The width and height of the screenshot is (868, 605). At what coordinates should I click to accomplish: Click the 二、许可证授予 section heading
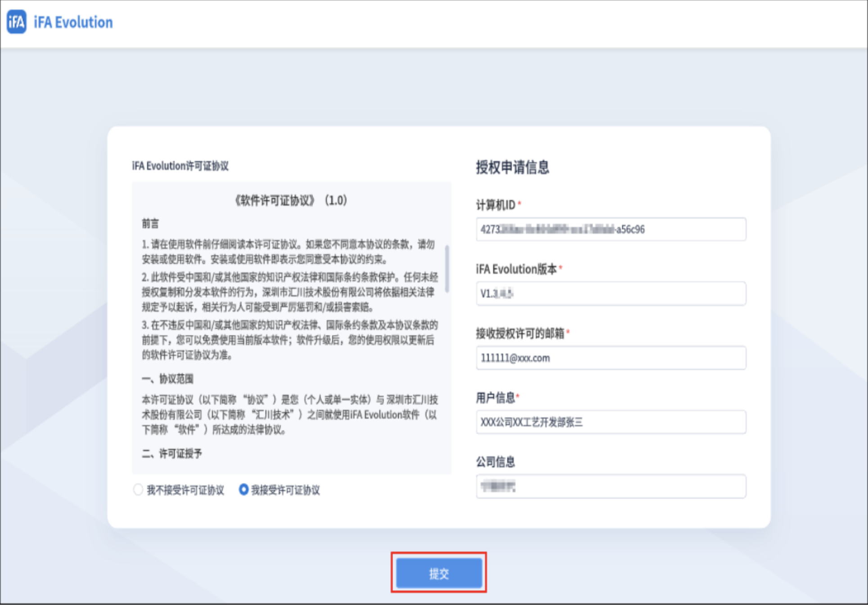pos(172,453)
